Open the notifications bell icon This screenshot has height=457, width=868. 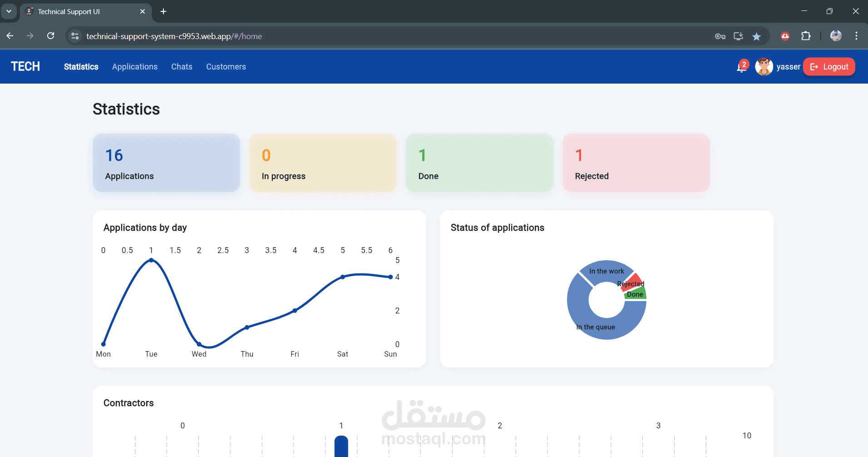[742, 67]
